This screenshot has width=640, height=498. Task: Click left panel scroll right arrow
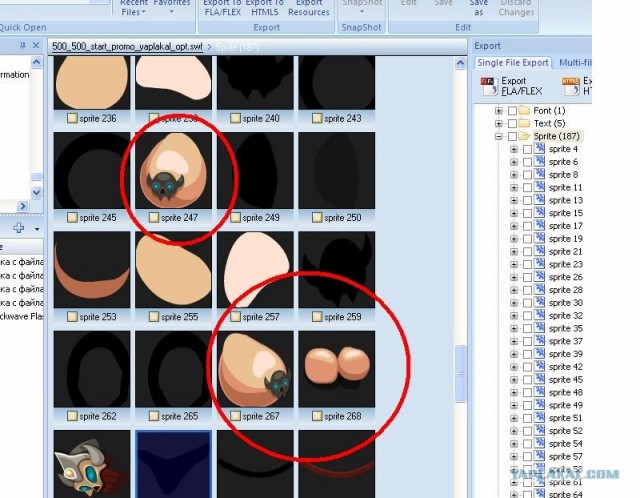pyautogui.click(x=23, y=206)
